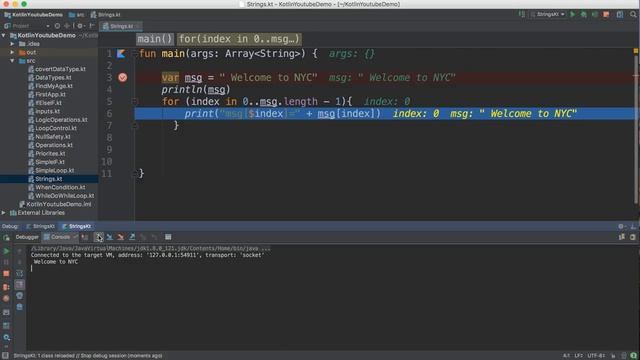The image size is (640, 360).
Task: Toggle Soft-Wrap in console sidebar
Action: click(19, 273)
